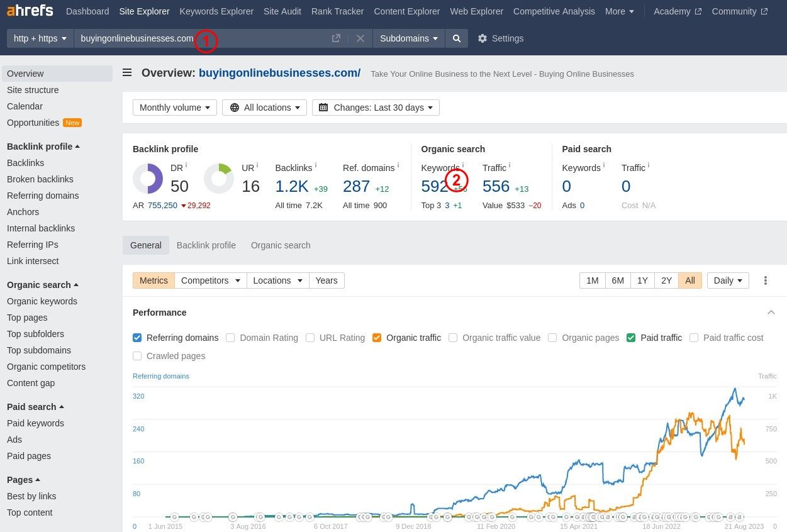Screen dimensions: 787x532
Task: Enable the Domain Rating checkbox
Action: click(230, 338)
